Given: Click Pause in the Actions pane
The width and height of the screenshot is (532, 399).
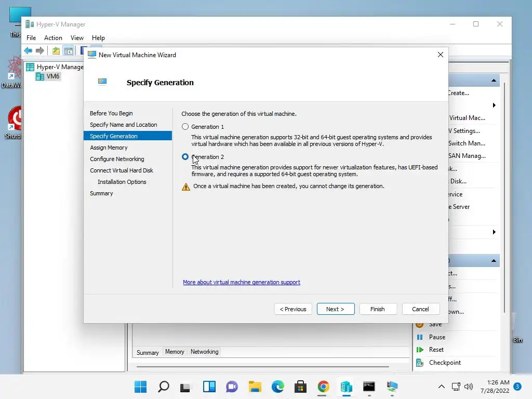Looking at the screenshot, I should [437, 337].
